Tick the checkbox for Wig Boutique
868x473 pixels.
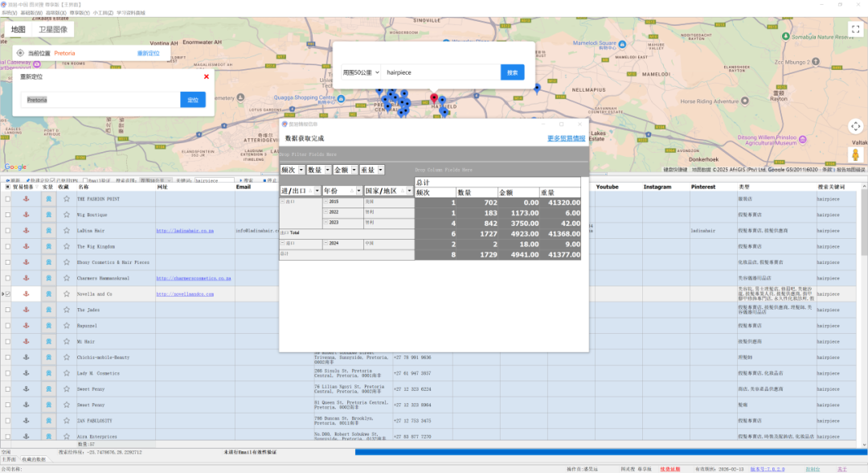[x=8, y=214]
